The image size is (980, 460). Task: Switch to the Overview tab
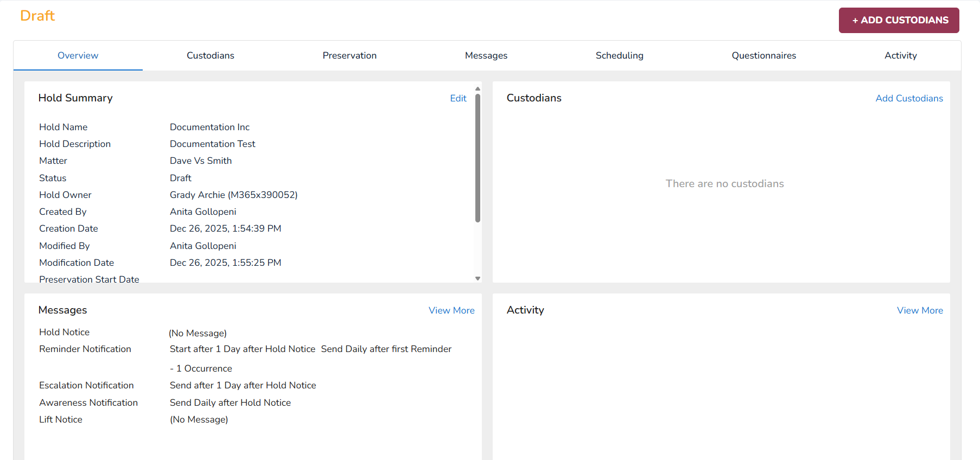tap(78, 55)
